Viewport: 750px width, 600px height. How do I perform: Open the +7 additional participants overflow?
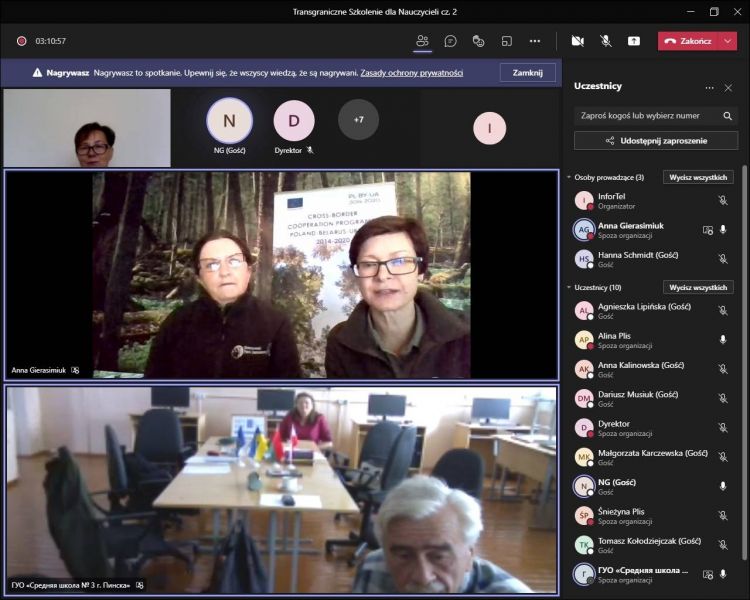358,120
